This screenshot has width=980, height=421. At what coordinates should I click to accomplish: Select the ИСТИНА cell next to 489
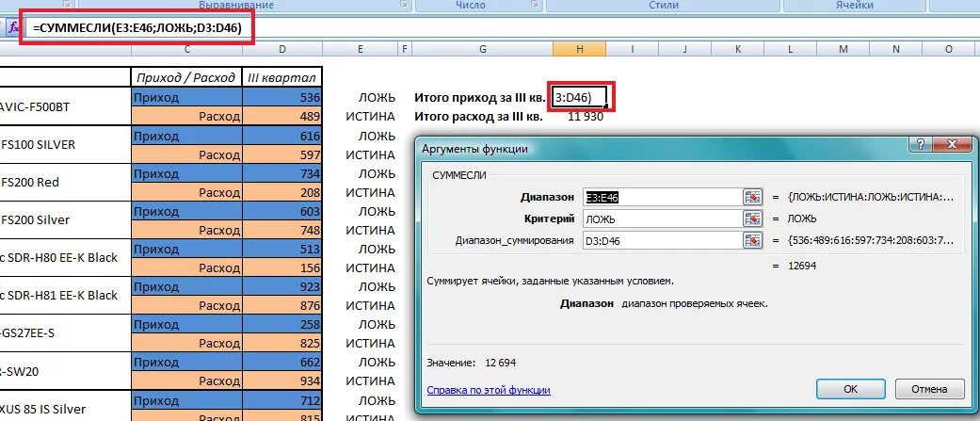pyautogui.click(x=360, y=117)
